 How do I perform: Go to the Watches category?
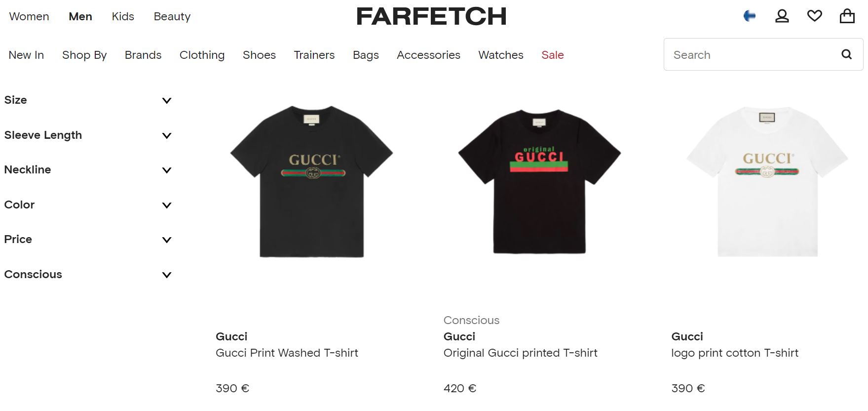[x=501, y=55]
